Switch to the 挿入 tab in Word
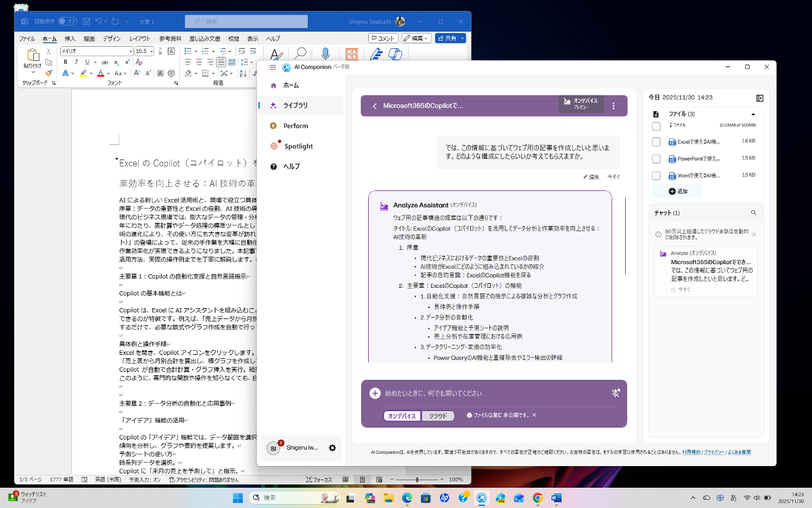This screenshot has height=508, width=812. point(70,39)
